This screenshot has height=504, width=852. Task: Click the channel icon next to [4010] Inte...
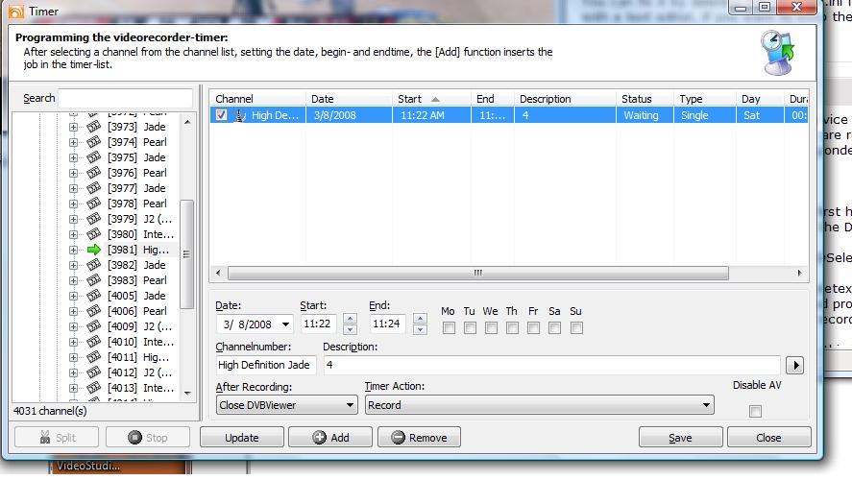coord(94,342)
